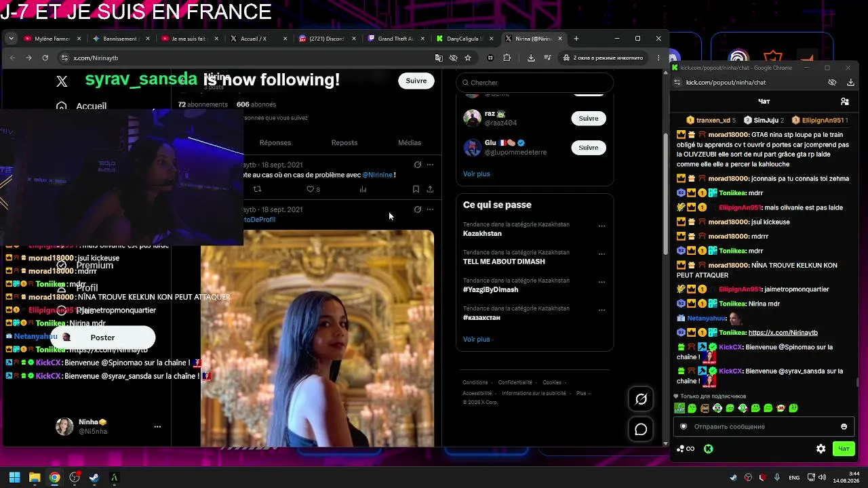This screenshot has height=488, width=868.
Task: Open options for the Kazakhstan trend
Action: coord(601,226)
